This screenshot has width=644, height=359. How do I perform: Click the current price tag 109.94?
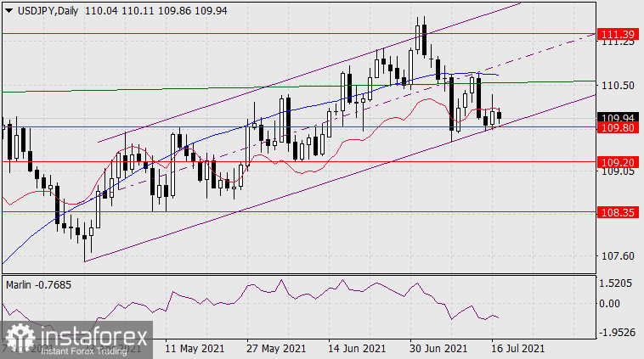tap(616, 117)
